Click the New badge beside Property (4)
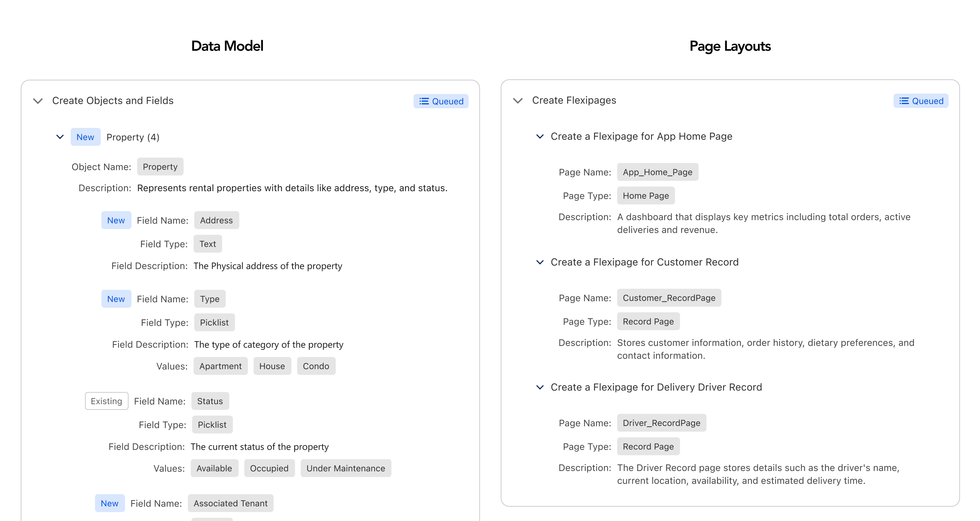The width and height of the screenshot is (980, 521). pos(85,137)
